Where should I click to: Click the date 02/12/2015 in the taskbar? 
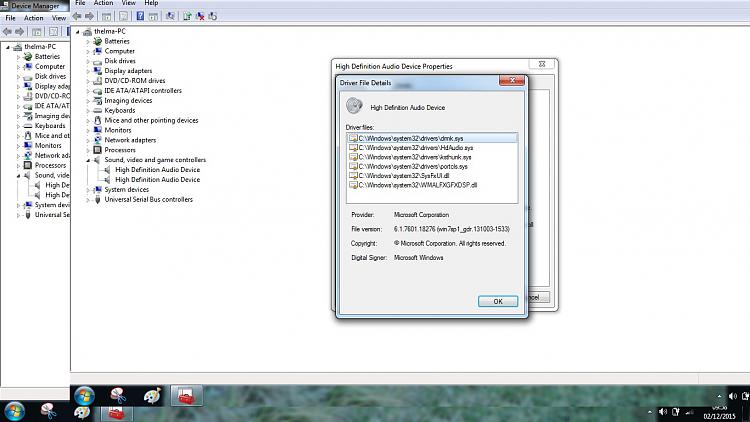719,416
